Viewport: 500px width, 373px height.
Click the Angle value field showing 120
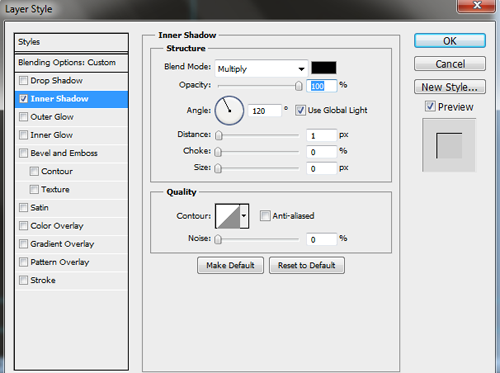(x=265, y=111)
